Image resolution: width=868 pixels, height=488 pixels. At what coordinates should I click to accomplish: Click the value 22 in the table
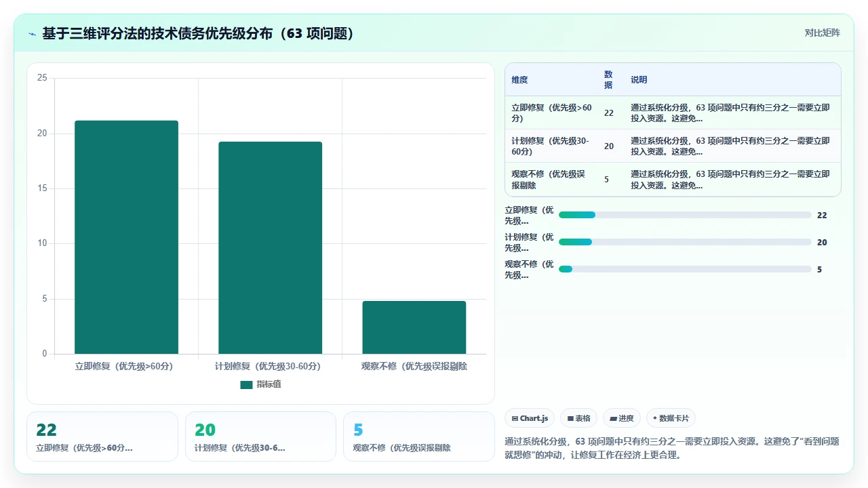click(609, 113)
